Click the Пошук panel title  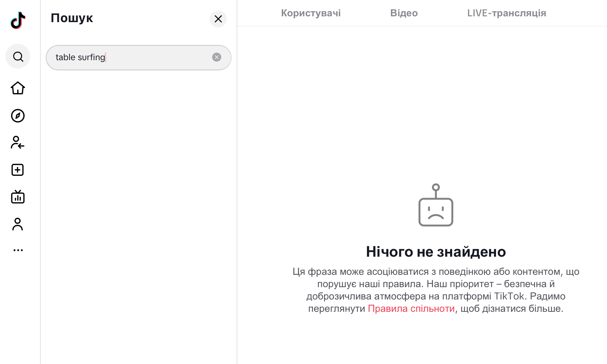(72, 18)
